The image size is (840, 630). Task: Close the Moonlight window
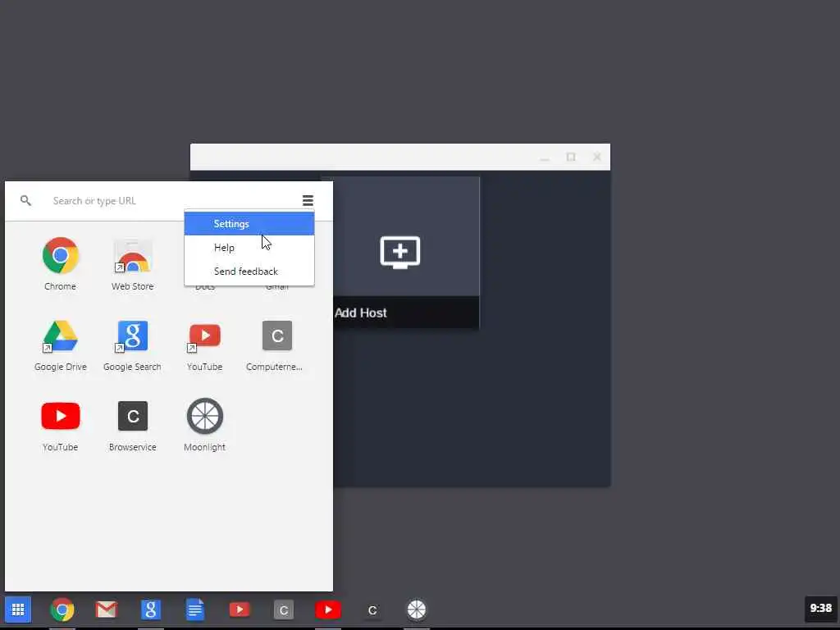(x=597, y=157)
